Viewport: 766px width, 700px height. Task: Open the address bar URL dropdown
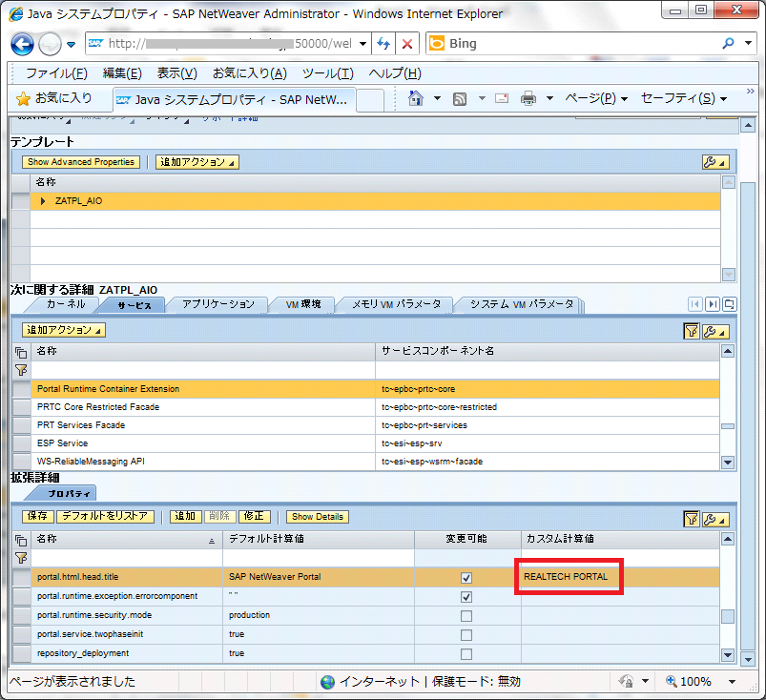point(362,44)
